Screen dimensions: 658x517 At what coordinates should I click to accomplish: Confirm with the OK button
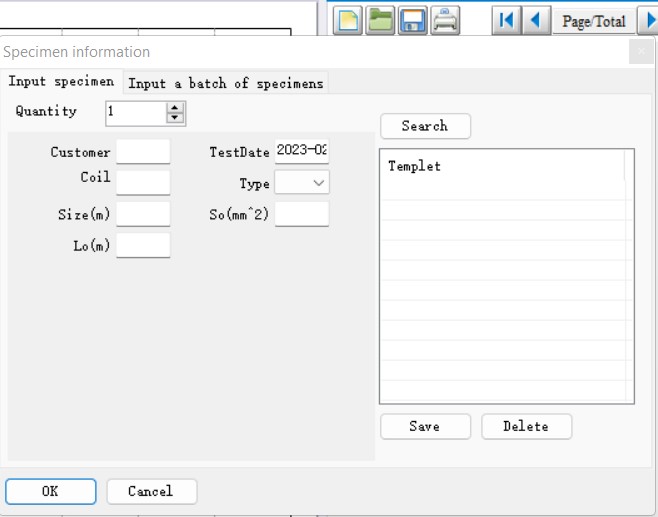coord(51,491)
